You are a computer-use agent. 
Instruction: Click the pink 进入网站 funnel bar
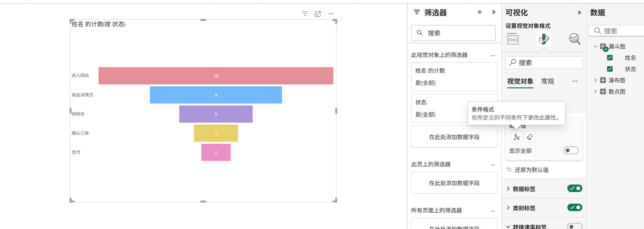click(x=216, y=76)
